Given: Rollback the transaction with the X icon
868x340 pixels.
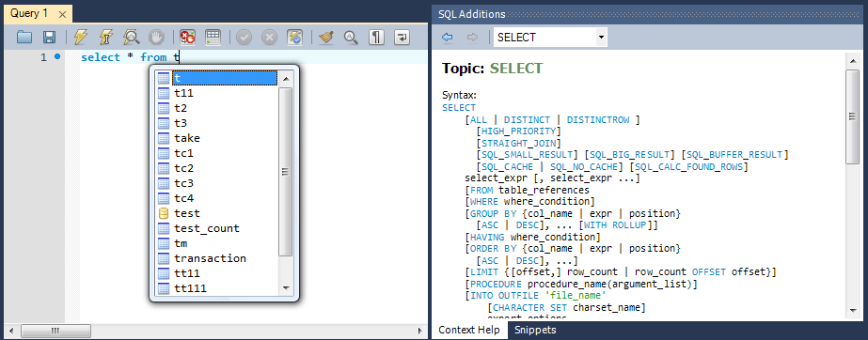Looking at the screenshot, I should [x=269, y=37].
